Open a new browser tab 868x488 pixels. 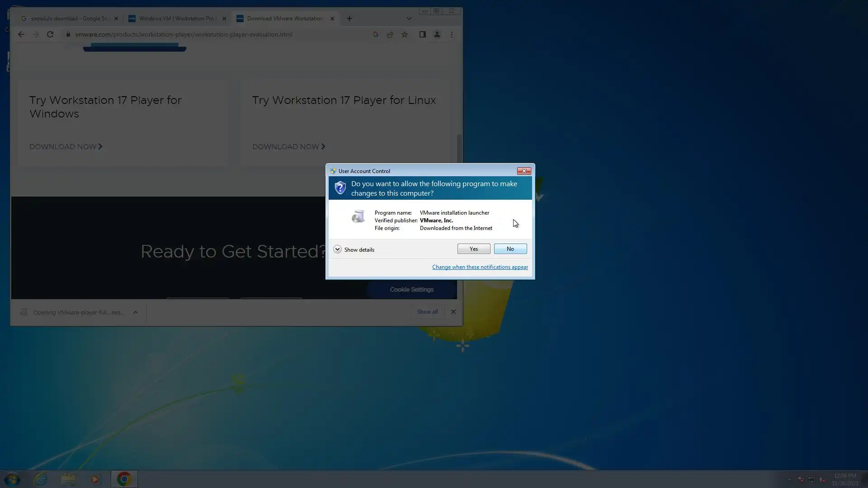click(349, 19)
